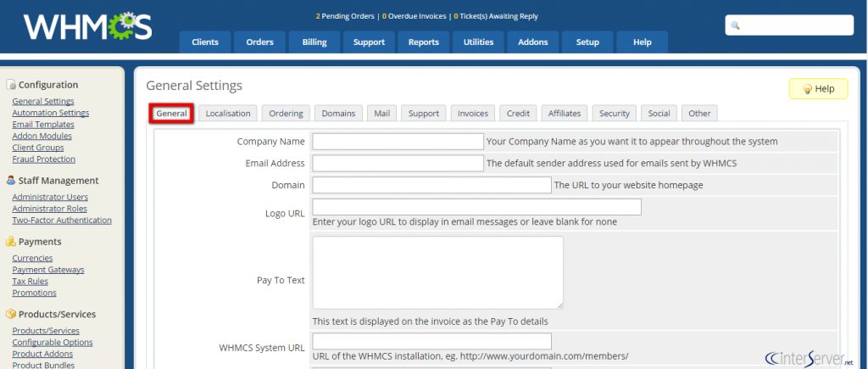The width and height of the screenshot is (868, 369).
Task: Open the Reports menu
Action: (x=424, y=42)
